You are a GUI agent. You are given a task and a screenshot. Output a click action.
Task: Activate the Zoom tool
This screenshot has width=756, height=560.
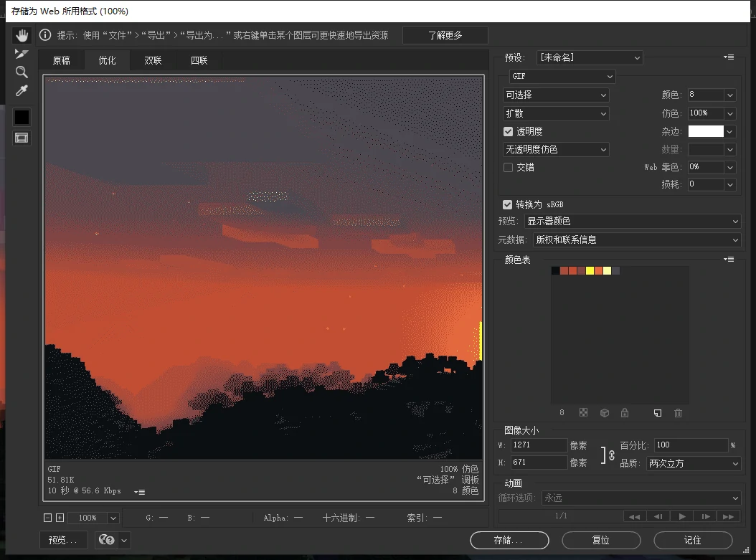(22, 71)
